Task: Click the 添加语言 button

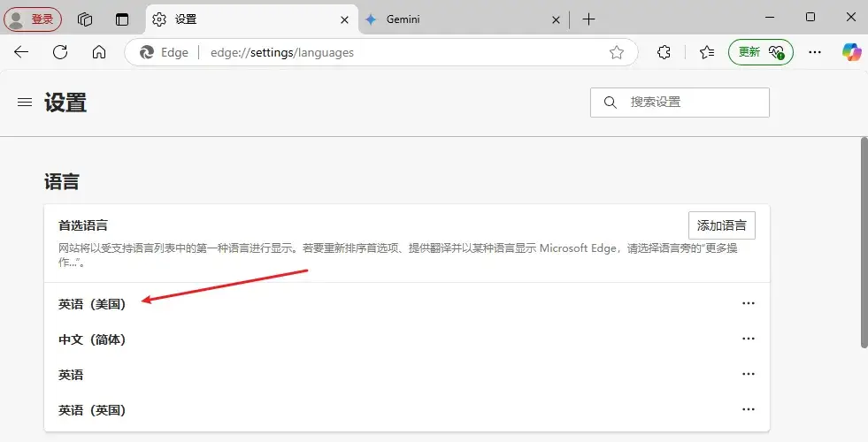Action: (721, 225)
